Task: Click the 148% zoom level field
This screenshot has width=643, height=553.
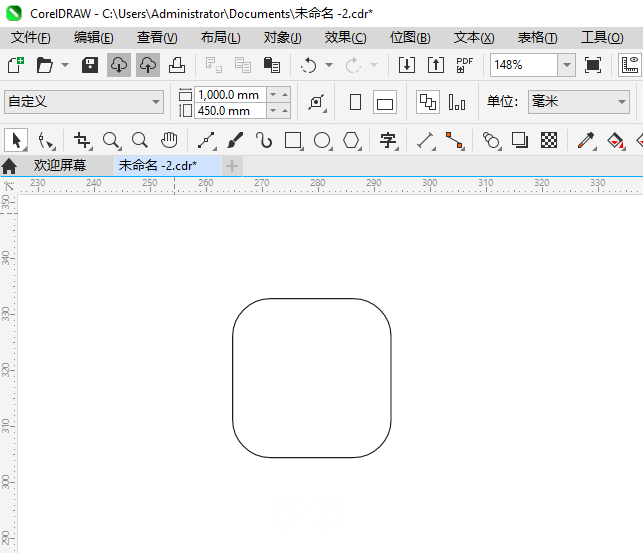Action: click(524, 65)
